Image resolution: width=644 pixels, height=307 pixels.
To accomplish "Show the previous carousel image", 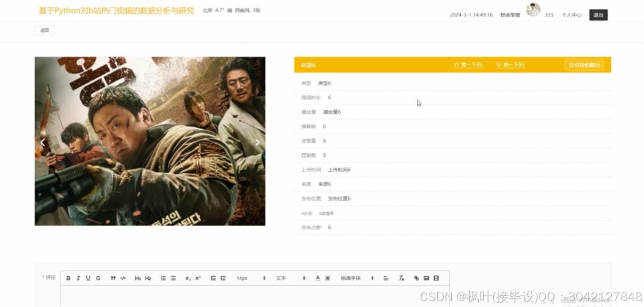I will [x=43, y=142].
